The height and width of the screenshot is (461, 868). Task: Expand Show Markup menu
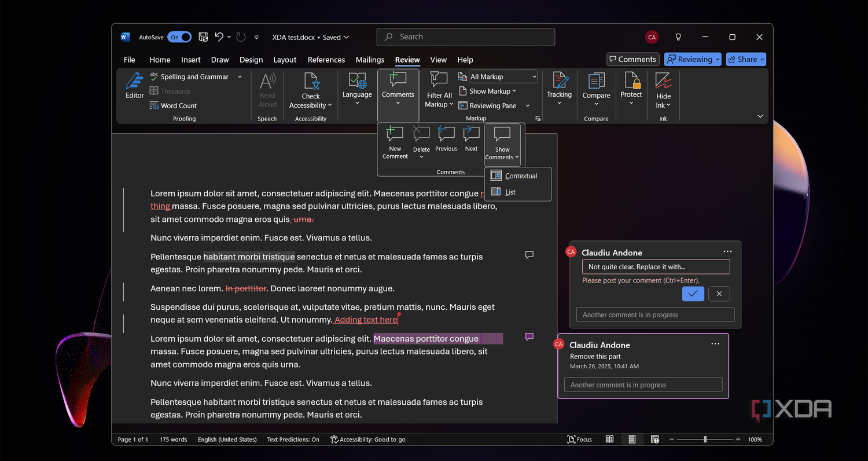[x=488, y=91]
